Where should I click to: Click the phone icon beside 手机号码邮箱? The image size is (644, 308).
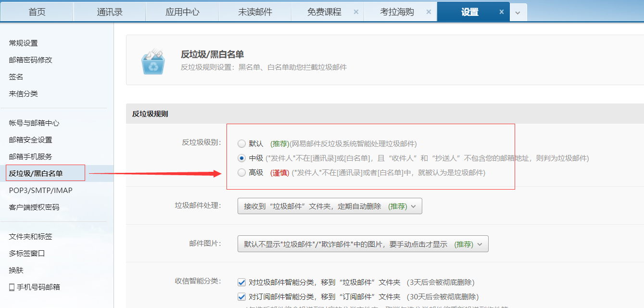tap(13, 286)
